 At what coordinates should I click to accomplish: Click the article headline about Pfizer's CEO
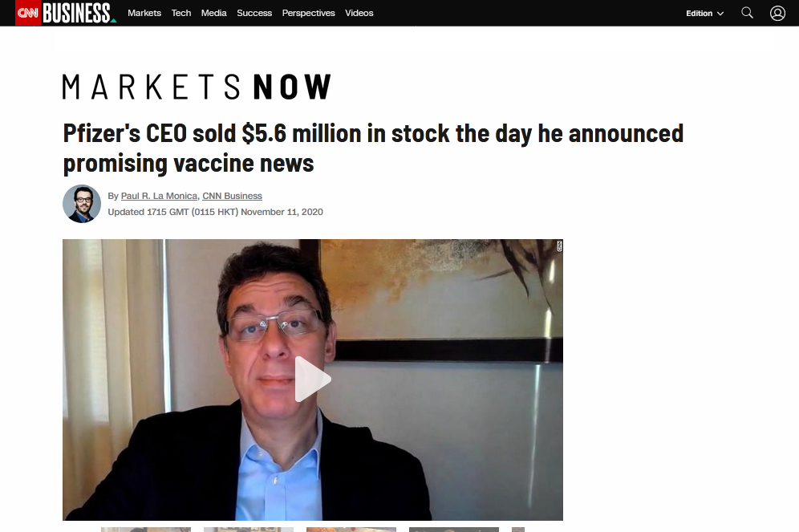(x=373, y=148)
